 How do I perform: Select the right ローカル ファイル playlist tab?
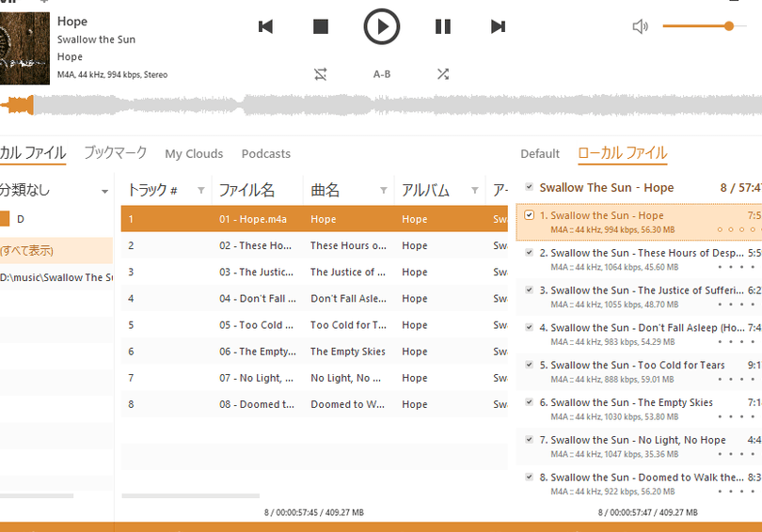(622, 153)
